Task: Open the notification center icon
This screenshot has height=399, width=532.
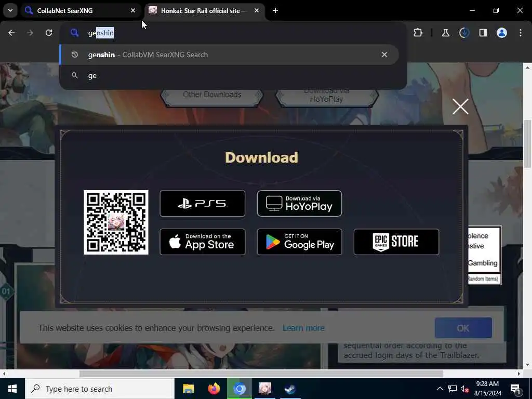Action: pyautogui.click(x=515, y=389)
